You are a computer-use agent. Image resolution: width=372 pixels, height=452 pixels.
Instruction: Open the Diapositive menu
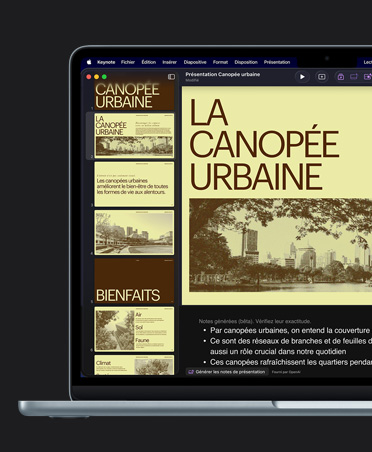pyautogui.click(x=195, y=62)
